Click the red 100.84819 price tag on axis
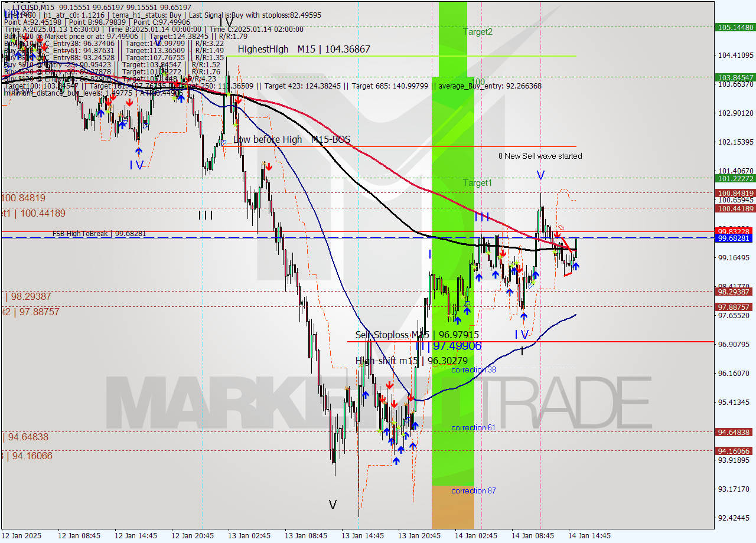The height and width of the screenshot is (543, 756). click(x=735, y=193)
